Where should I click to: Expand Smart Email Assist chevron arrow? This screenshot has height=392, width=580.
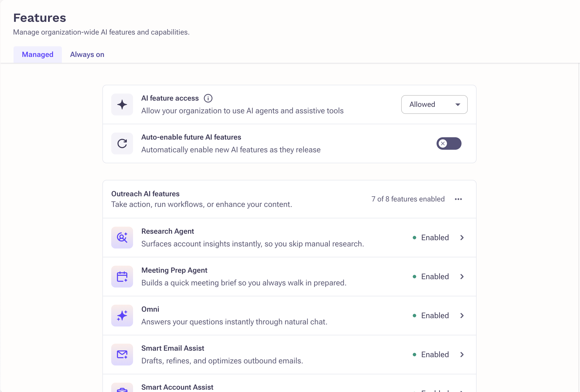tap(462, 355)
